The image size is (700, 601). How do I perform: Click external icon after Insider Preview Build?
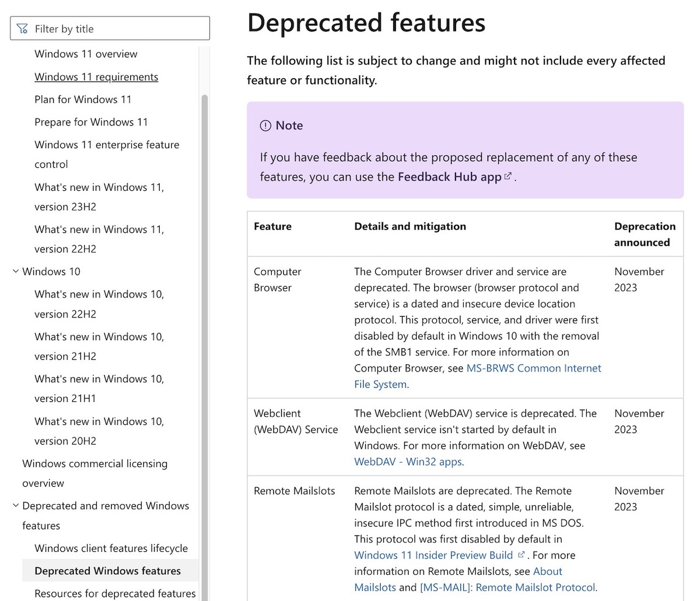[x=521, y=554]
